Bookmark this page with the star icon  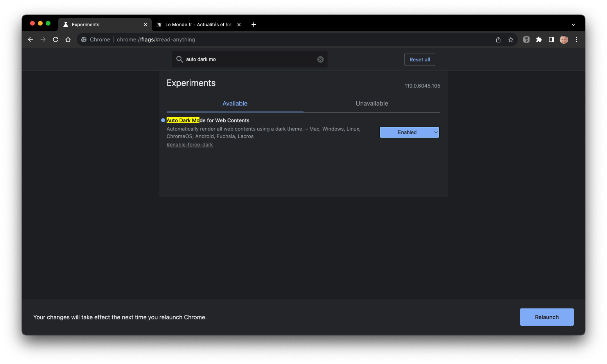[510, 39]
